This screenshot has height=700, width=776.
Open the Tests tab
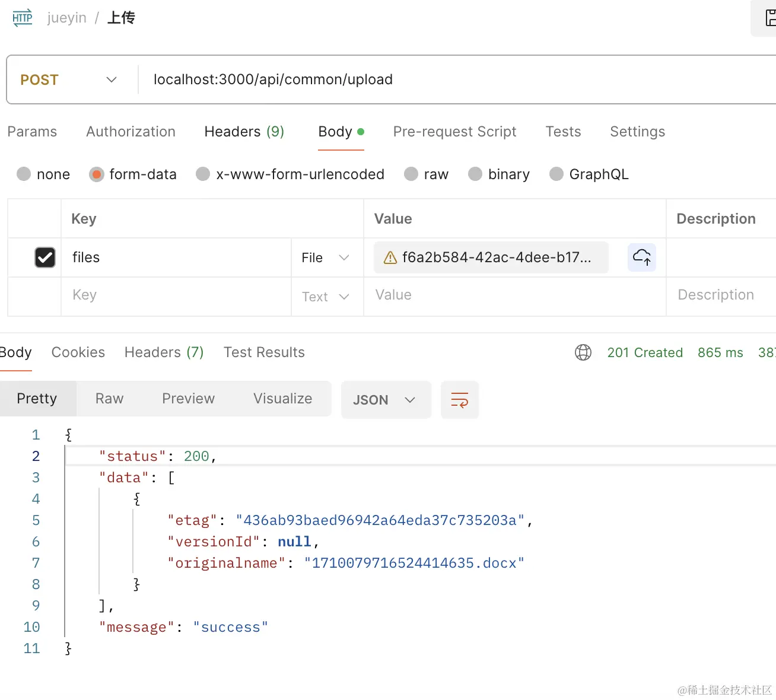tap(564, 132)
